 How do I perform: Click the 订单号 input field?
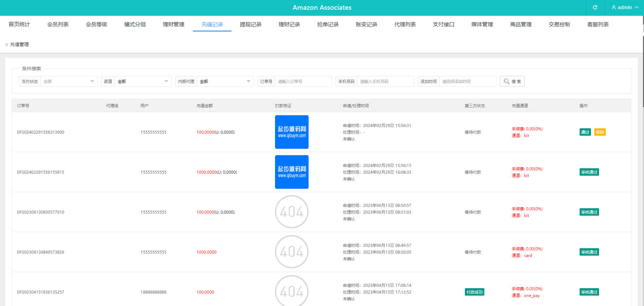pos(303,81)
